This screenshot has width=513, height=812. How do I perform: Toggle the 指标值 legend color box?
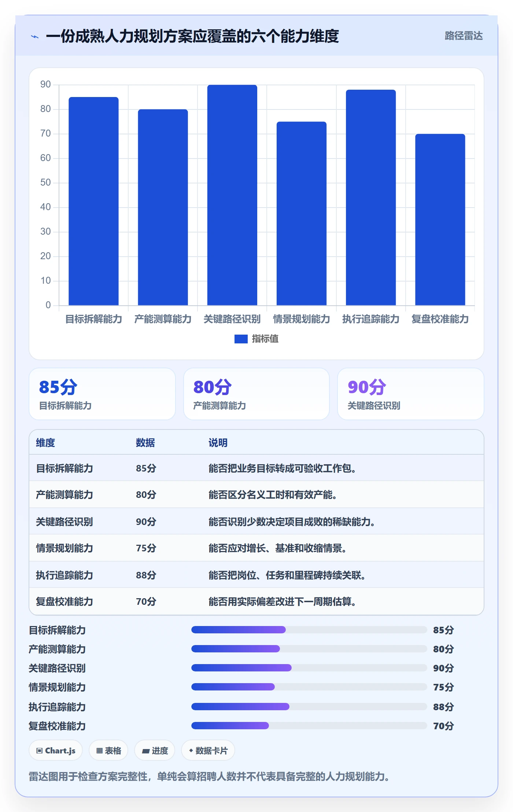(x=241, y=339)
